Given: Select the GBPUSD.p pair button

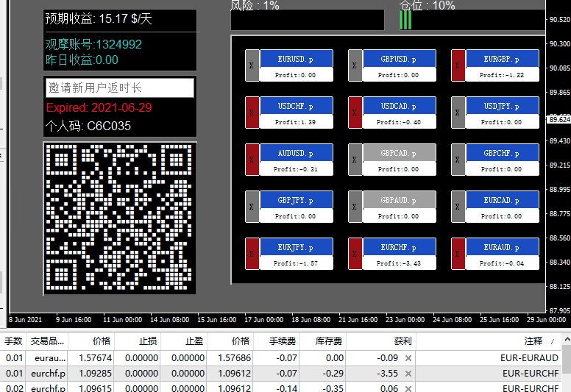Looking at the screenshot, I should click(399, 59).
